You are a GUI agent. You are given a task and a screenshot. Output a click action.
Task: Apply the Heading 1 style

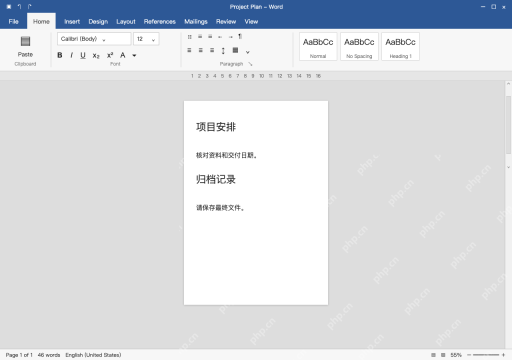(400, 47)
